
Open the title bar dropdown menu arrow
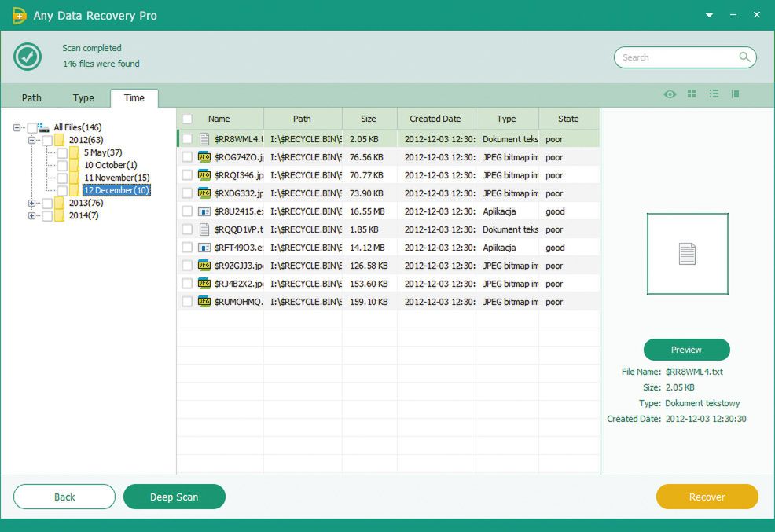pyautogui.click(x=710, y=15)
